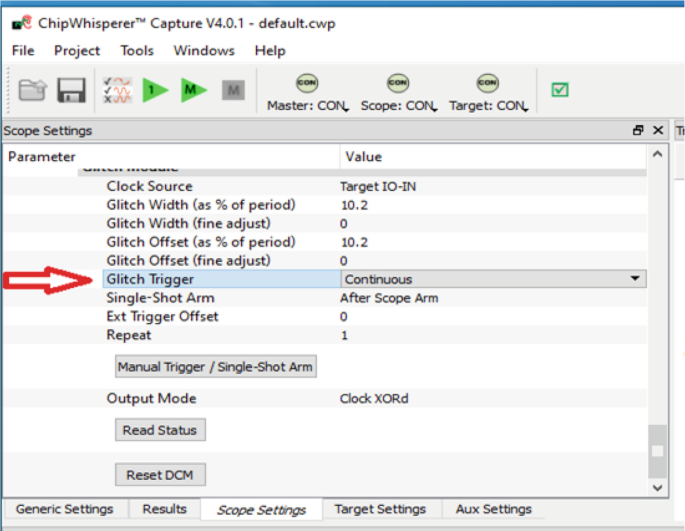Toggle the green checkbox in toolbar

[560, 90]
